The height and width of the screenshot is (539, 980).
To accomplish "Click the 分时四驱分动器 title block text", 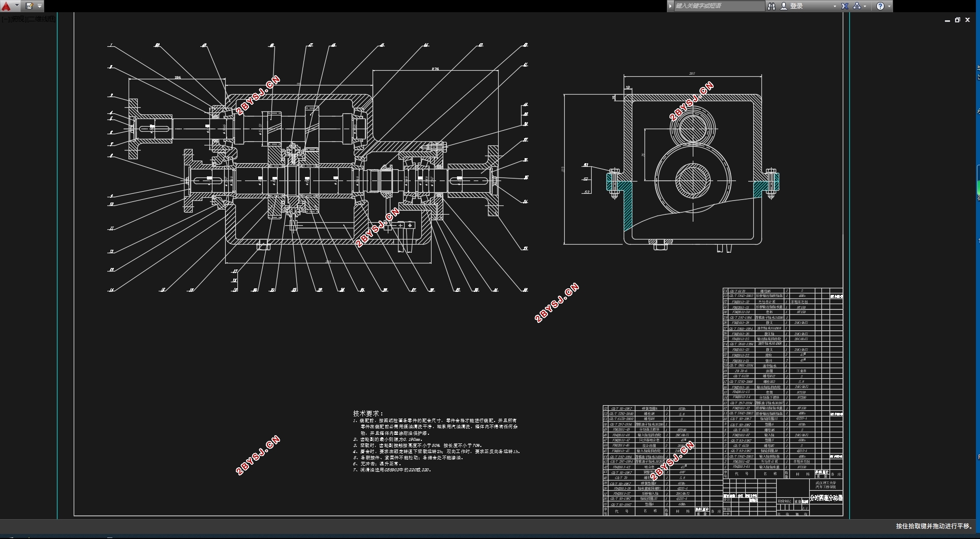I will [x=826, y=498].
